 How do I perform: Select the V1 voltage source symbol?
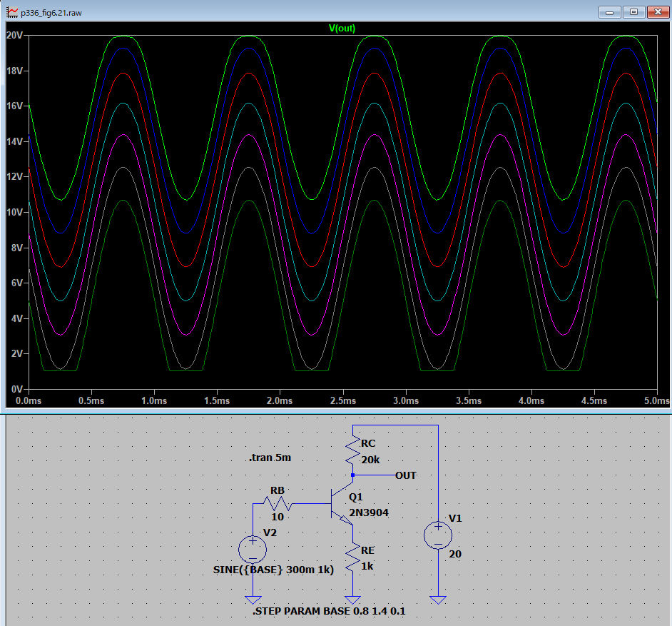[x=437, y=535]
